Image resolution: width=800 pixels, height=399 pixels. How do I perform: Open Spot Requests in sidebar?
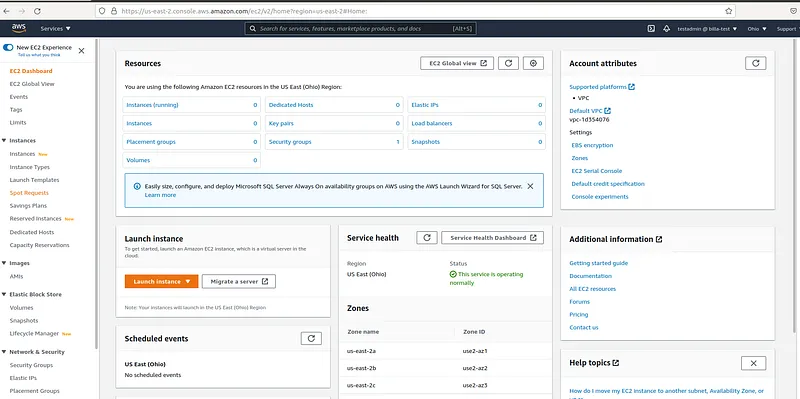tap(29, 193)
